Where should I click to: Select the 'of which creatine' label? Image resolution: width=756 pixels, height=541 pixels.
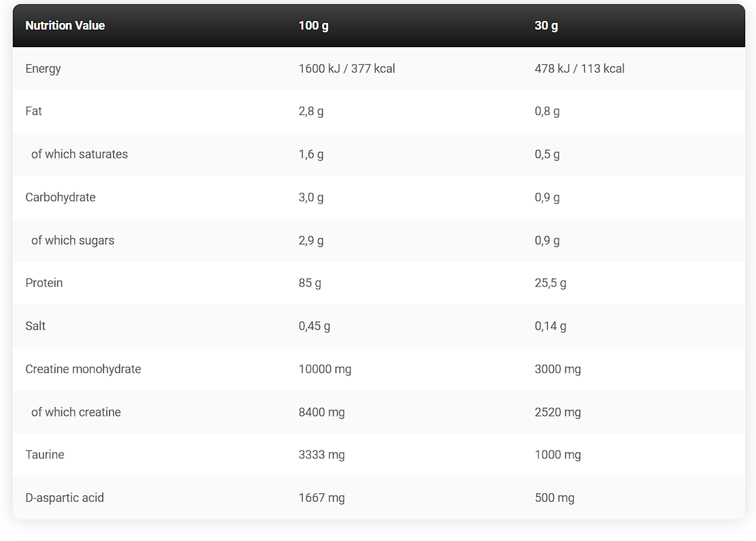pyautogui.click(x=76, y=412)
